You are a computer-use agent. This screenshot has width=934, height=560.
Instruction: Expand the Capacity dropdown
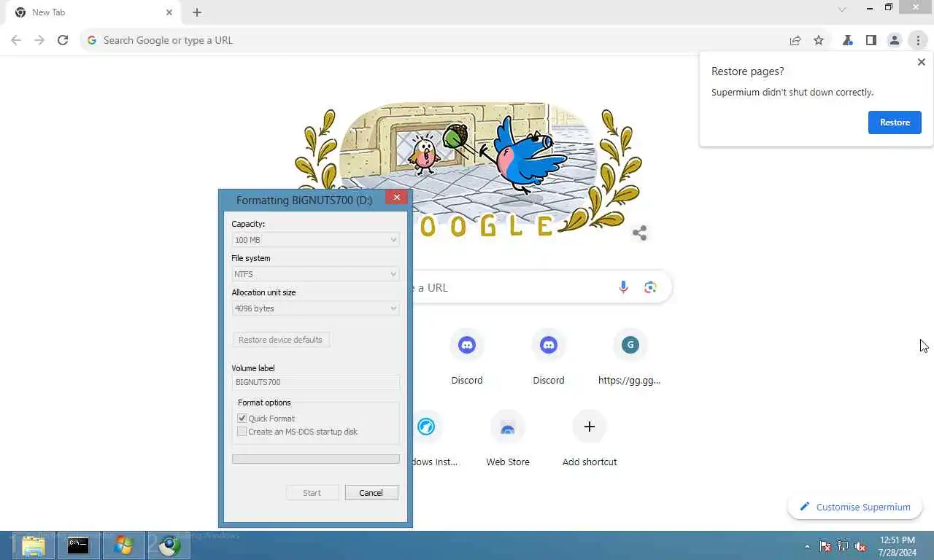click(315, 240)
